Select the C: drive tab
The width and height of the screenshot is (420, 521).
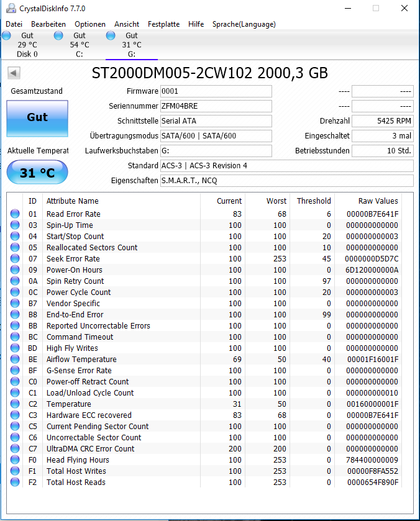(x=80, y=45)
